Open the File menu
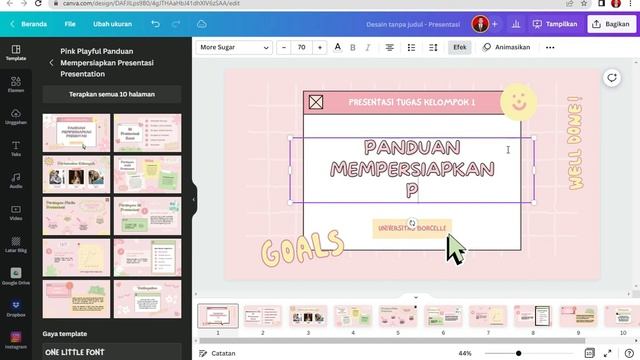Viewport: 640px width, 360px height. pos(70,24)
